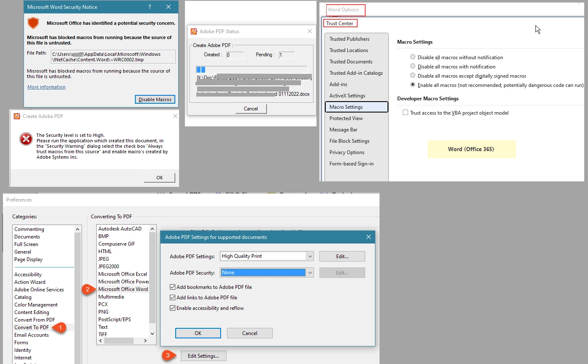Select Macro Settings in Trust Center
Image resolution: width=588 pixels, height=364 pixels.
tap(356, 107)
